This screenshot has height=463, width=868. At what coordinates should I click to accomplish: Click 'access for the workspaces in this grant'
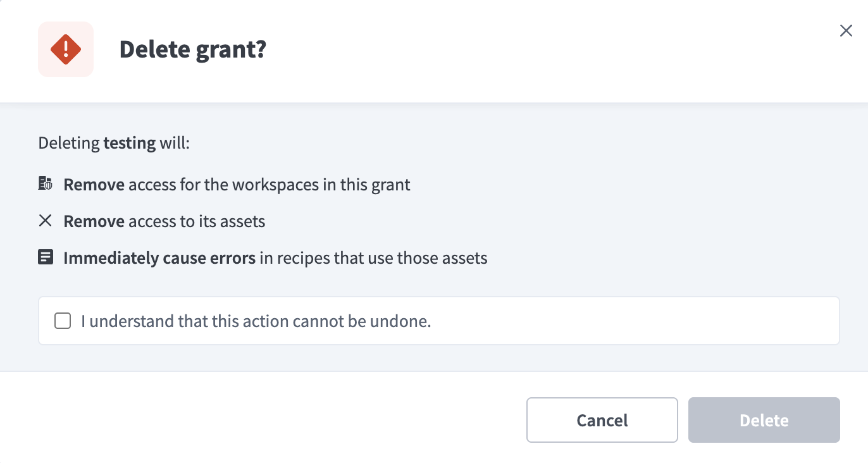(270, 185)
